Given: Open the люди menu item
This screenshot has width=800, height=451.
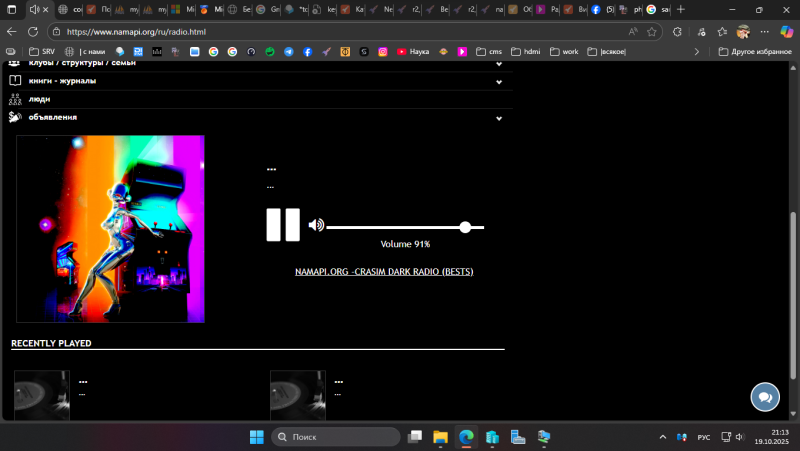Looking at the screenshot, I should point(39,99).
